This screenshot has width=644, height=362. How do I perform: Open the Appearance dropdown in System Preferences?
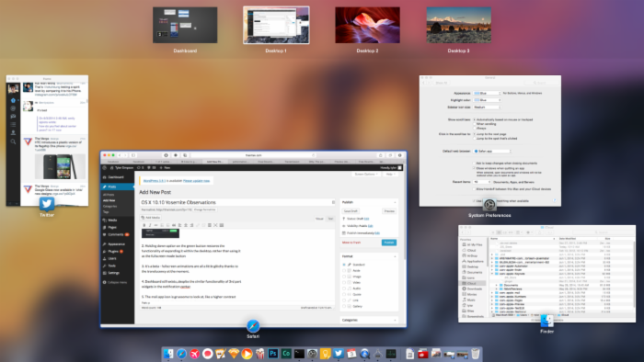pos(487,93)
